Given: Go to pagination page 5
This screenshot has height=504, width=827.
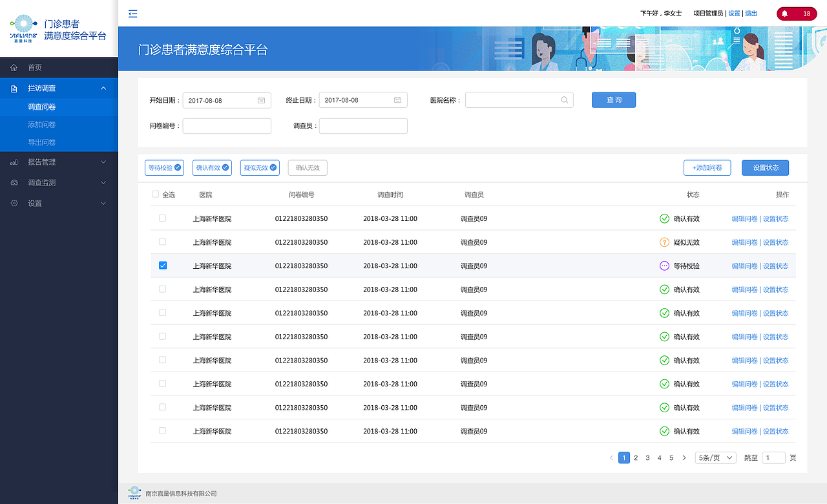Looking at the screenshot, I should [671, 458].
